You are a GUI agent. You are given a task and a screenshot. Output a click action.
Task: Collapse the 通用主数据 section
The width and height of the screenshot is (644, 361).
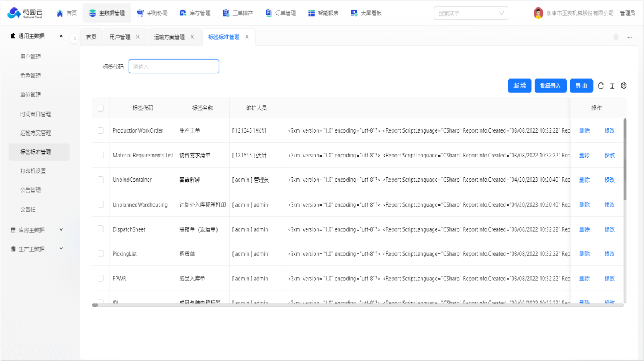coord(37,36)
